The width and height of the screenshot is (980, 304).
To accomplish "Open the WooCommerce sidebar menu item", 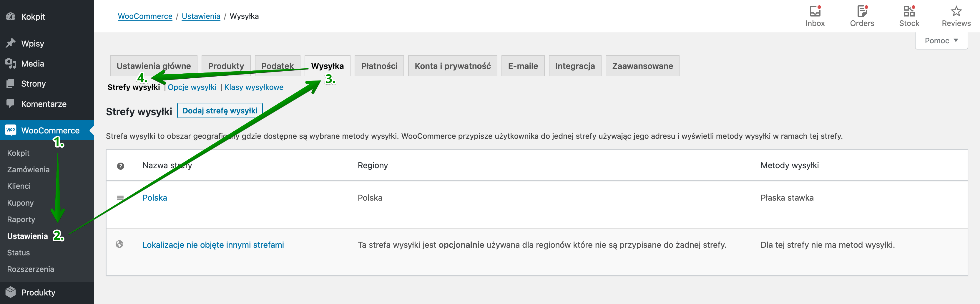I will tap(47, 130).
